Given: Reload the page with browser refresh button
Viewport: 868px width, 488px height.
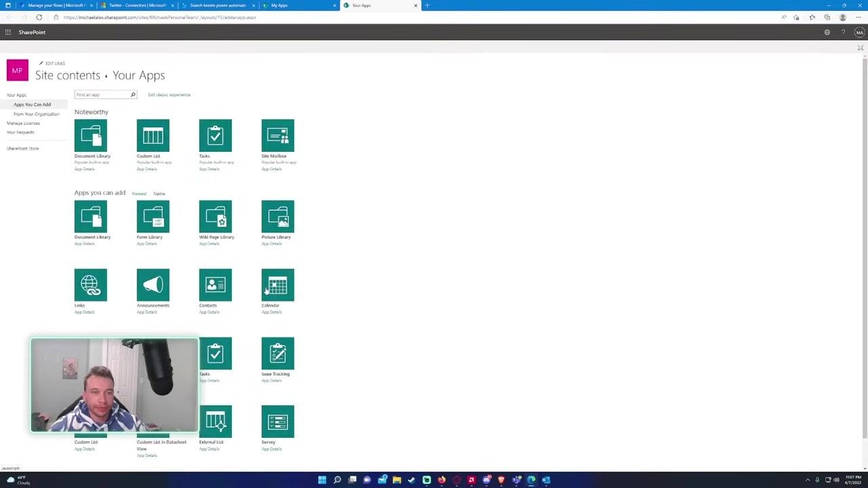Looking at the screenshot, I should [39, 18].
